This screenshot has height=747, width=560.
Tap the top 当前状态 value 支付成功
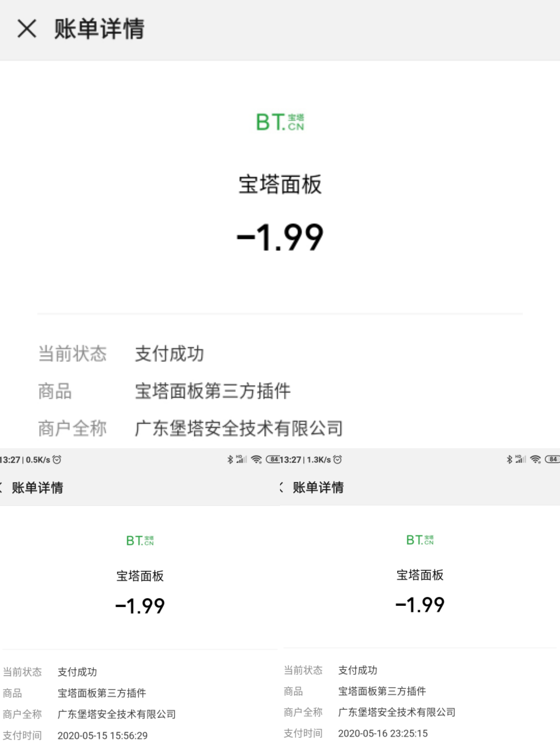(x=170, y=354)
